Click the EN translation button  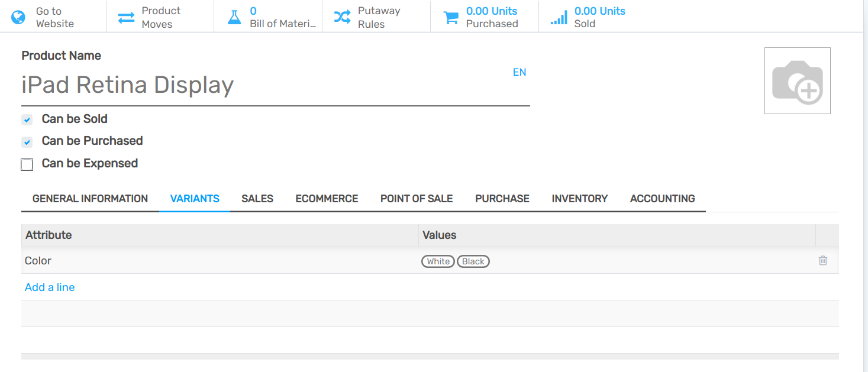click(x=519, y=72)
